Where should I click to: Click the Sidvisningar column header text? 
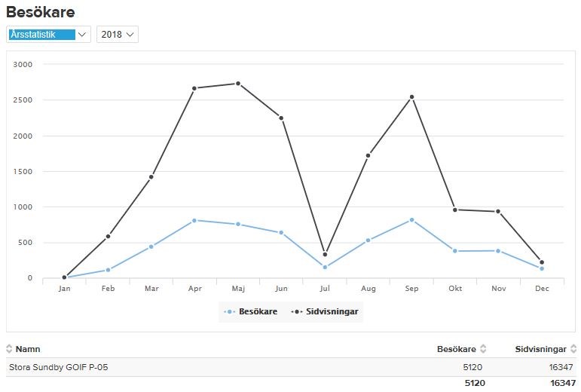point(540,349)
